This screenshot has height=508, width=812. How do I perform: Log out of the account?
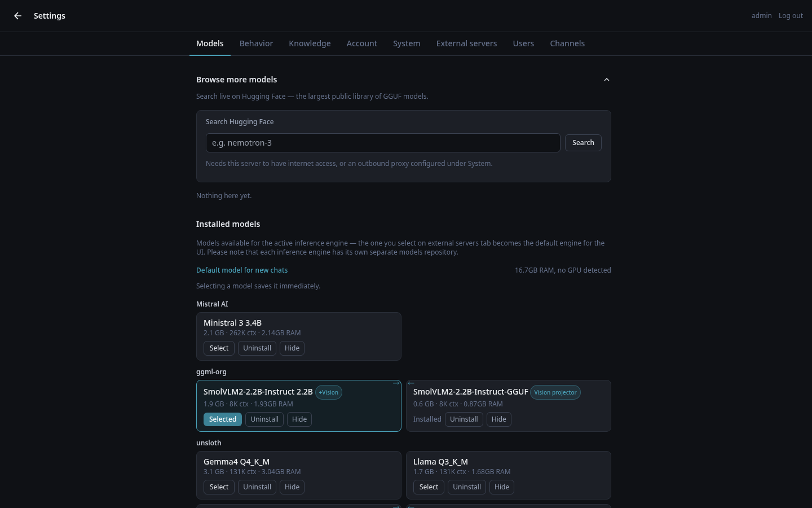[x=791, y=16]
